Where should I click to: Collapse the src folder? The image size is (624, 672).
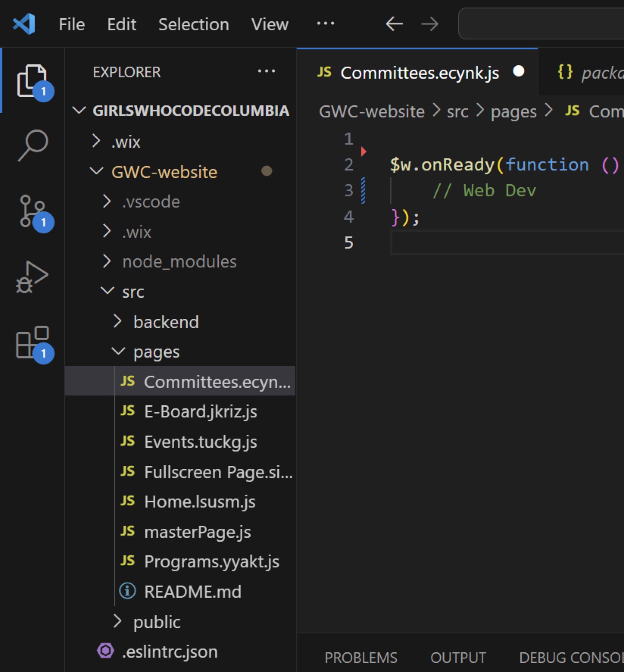coord(181,291)
